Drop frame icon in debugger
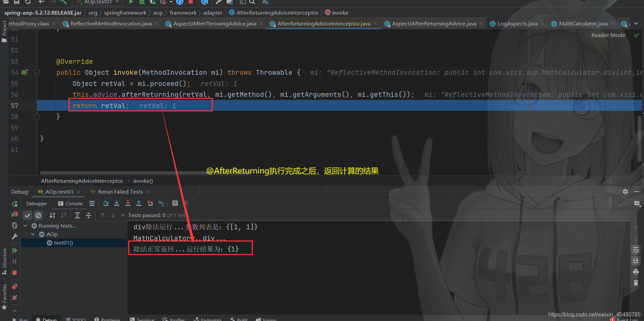The width and height of the screenshot is (644, 321). click(x=150, y=203)
